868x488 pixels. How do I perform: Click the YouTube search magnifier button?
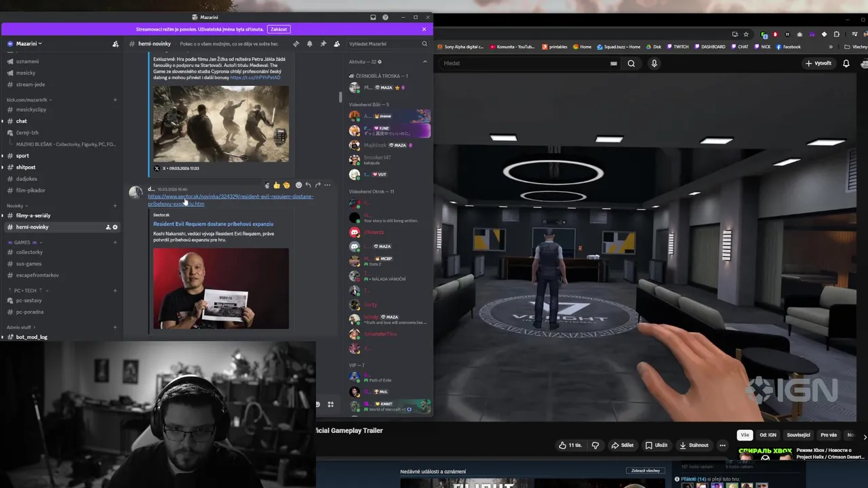pyautogui.click(x=631, y=63)
